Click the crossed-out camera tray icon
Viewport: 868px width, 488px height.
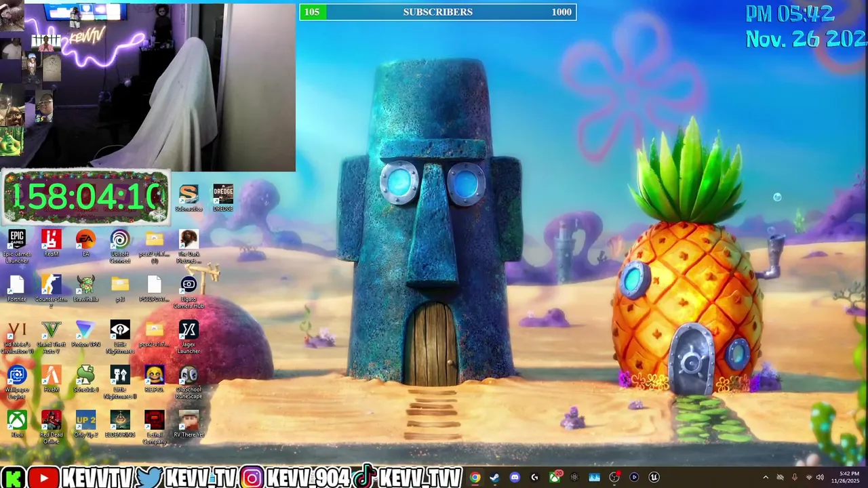[781, 478]
